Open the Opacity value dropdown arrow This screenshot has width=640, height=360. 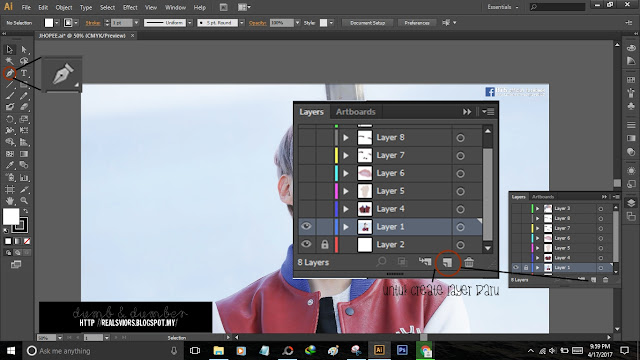[297, 23]
